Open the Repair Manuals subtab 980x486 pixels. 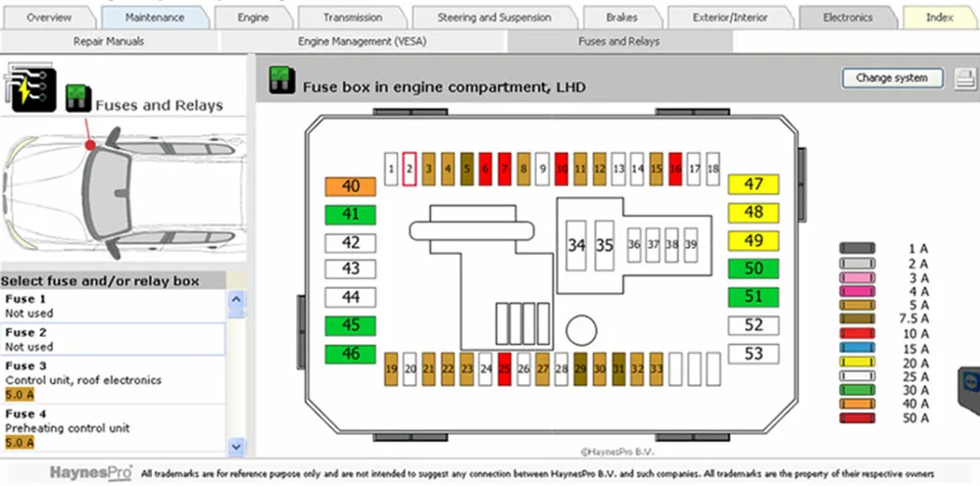109,42
